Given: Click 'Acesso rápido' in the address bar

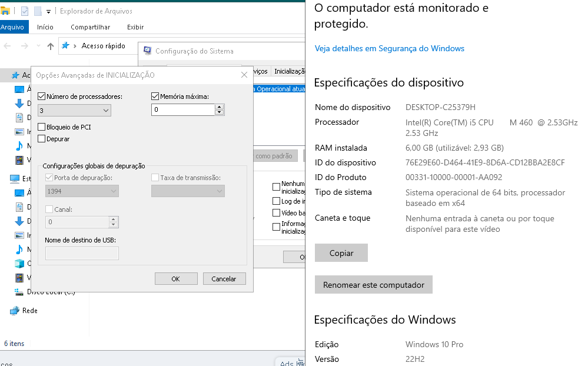Looking at the screenshot, I should pos(104,46).
